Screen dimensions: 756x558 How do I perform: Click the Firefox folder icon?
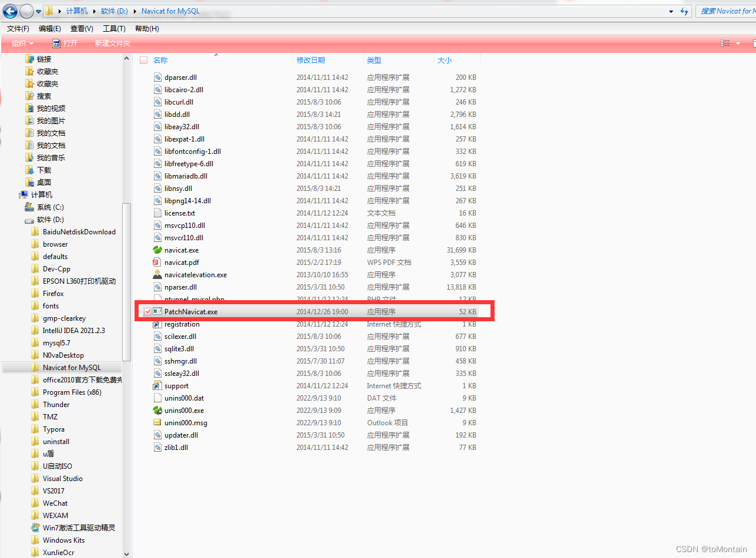click(x=35, y=294)
